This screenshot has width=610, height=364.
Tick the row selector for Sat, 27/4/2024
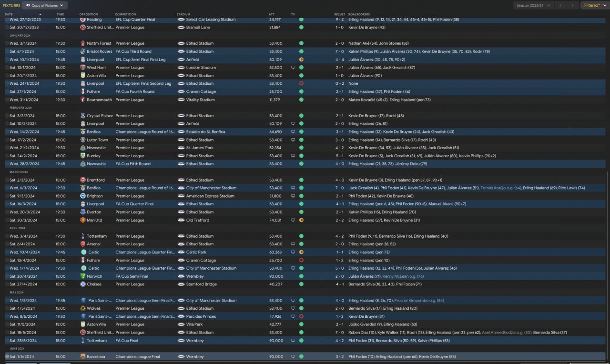pos(7,284)
